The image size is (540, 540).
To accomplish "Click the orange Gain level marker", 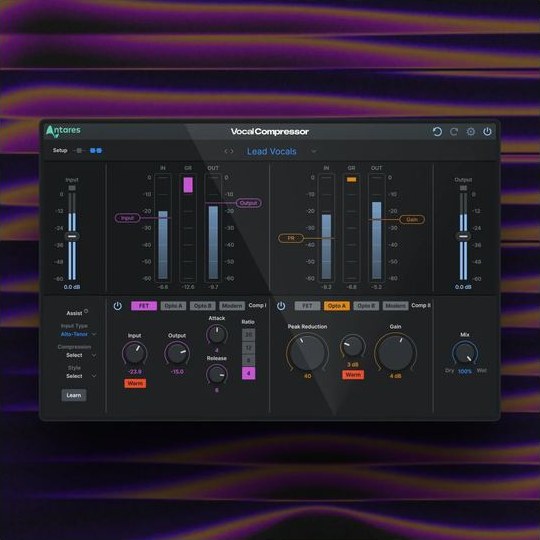I will coord(412,219).
